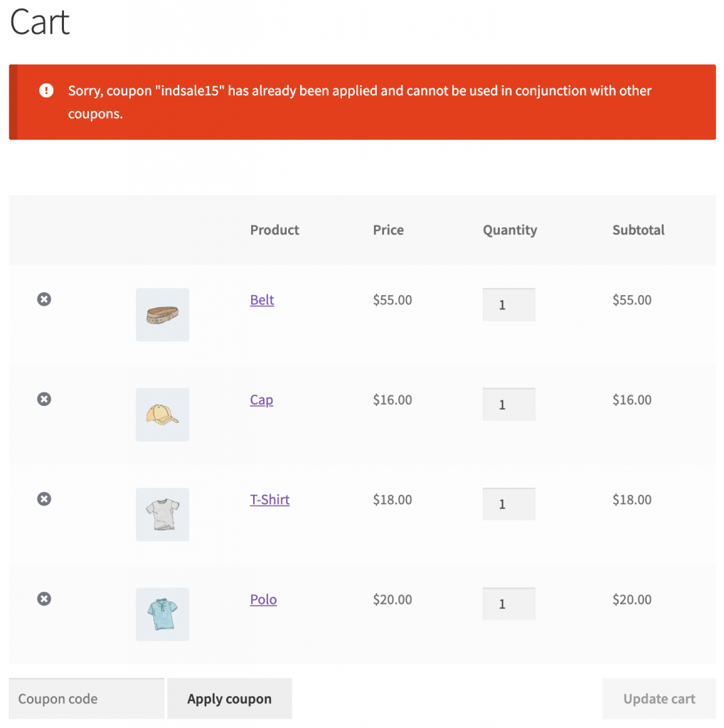Viewport: 724px width, 728px height.
Task: Click the Polo quantity box
Action: point(509,603)
